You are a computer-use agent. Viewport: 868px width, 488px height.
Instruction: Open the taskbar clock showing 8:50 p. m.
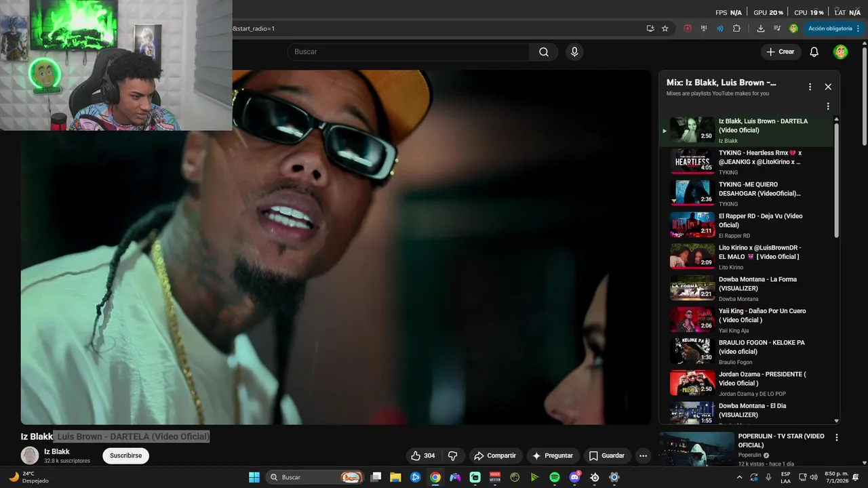[835, 477]
